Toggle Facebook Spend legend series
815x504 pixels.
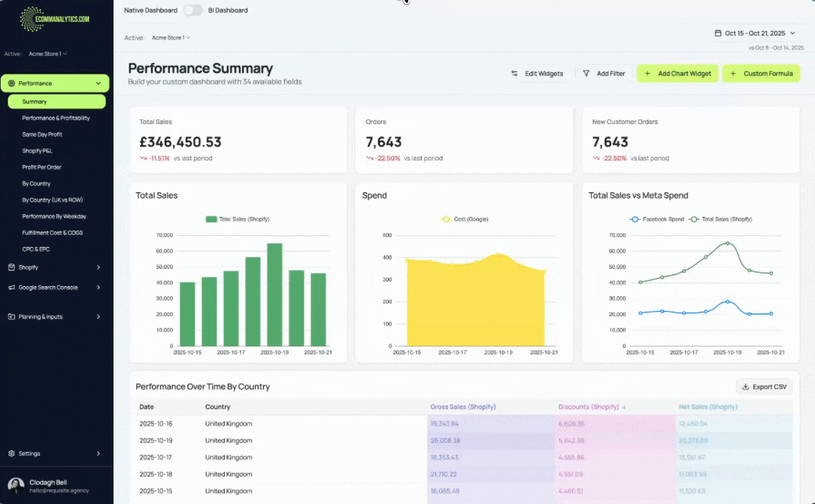coord(657,218)
